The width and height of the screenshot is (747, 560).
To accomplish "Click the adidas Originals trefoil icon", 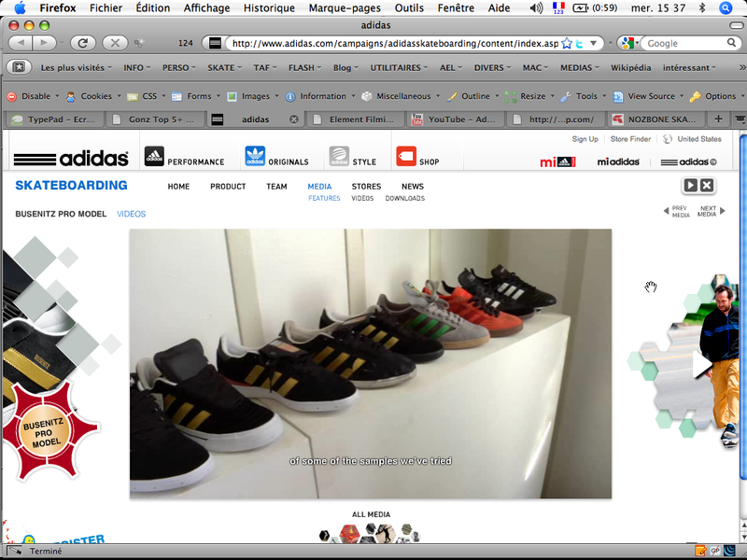I will click(x=255, y=156).
